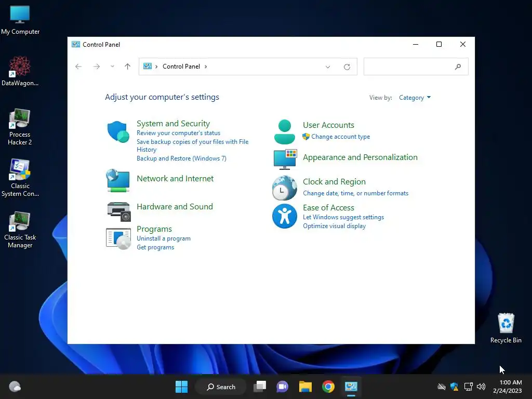Open Task View from the taskbar

tap(260, 387)
